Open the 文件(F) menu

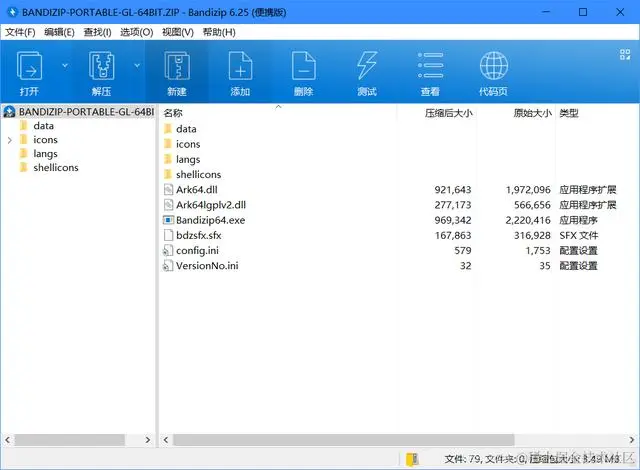pyautogui.click(x=20, y=32)
